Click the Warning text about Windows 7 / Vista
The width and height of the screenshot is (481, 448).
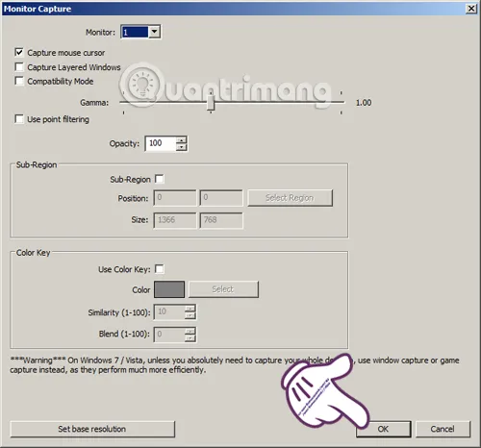coord(235,365)
